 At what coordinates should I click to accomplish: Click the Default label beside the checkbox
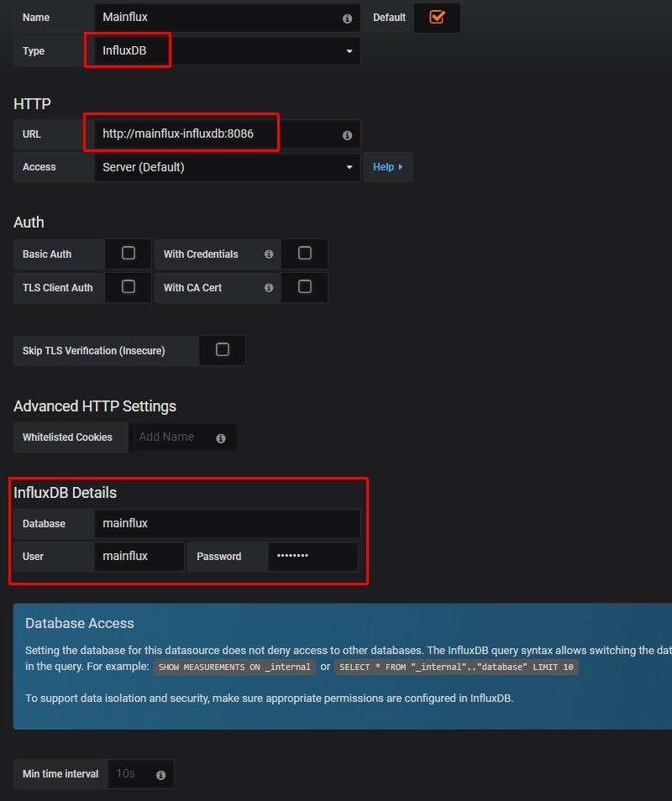tap(390, 18)
